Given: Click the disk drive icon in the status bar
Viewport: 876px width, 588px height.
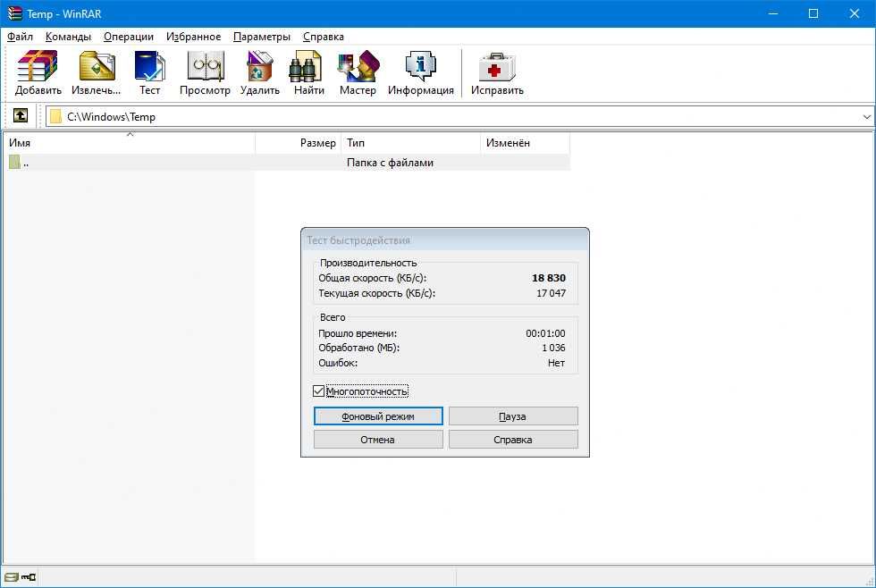Looking at the screenshot, I should (11, 577).
